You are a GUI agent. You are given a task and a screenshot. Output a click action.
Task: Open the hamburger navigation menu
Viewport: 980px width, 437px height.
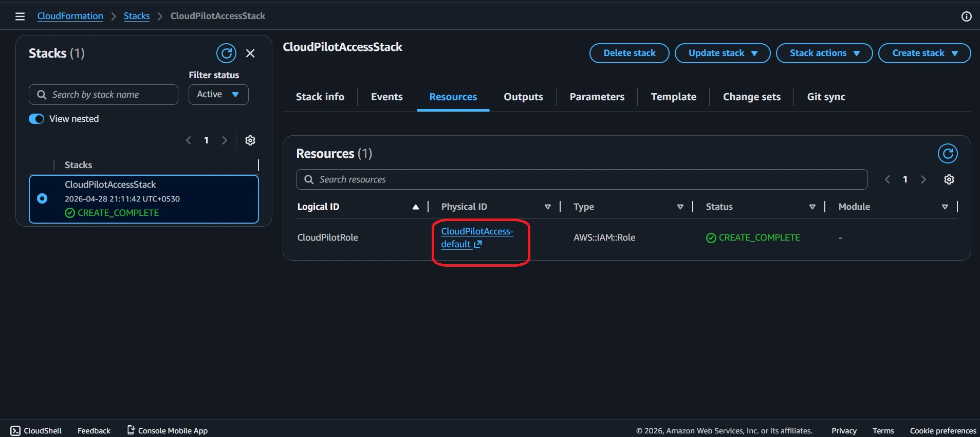pyautogui.click(x=20, y=16)
